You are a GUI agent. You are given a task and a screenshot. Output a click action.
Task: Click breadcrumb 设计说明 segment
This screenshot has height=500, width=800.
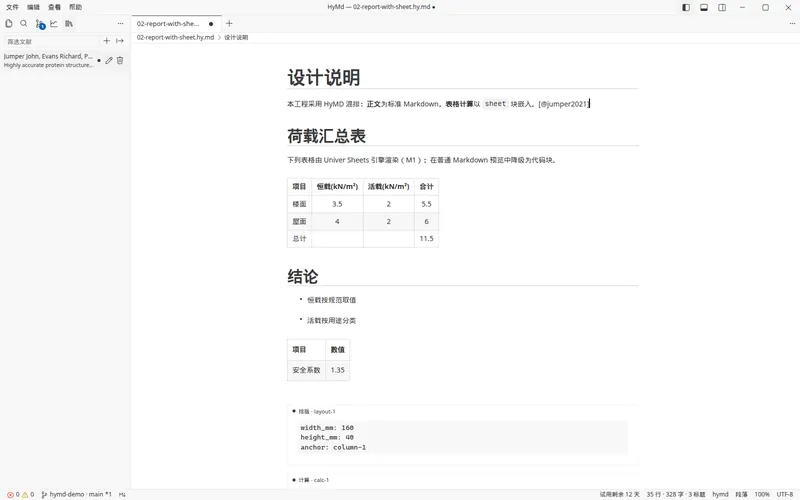coord(236,37)
